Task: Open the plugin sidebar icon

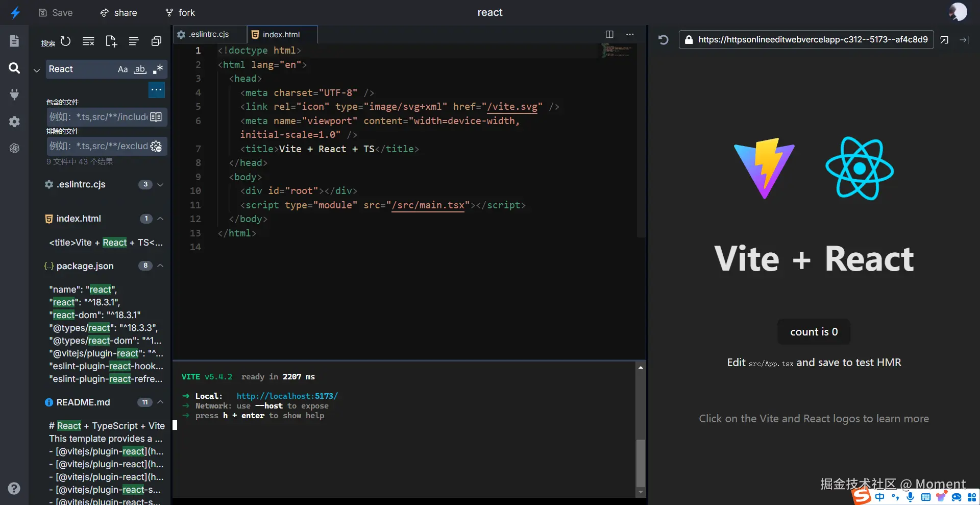Action: pyautogui.click(x=14, y=94)
